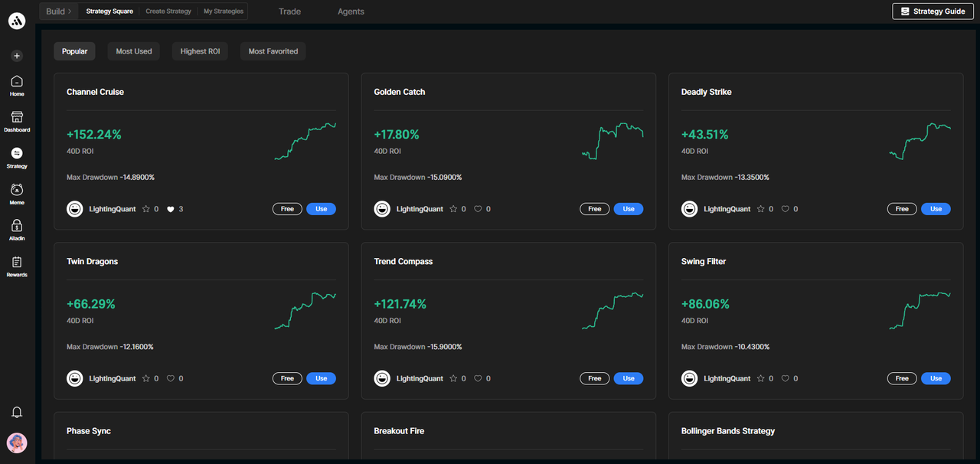Viewport: 980px width, 464px height.
Task: Open the Phase Sync strategy title
Action: pyautogui.click(x=89, y=431)
